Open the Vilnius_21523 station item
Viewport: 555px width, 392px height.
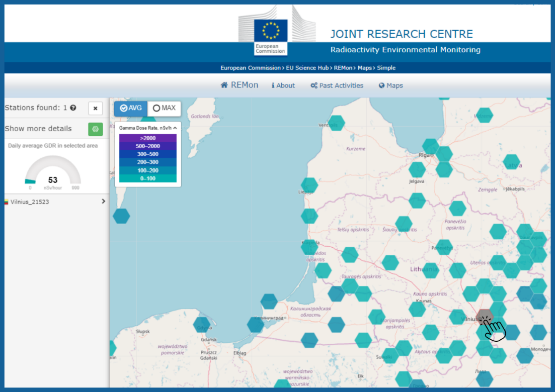(55, 202)
